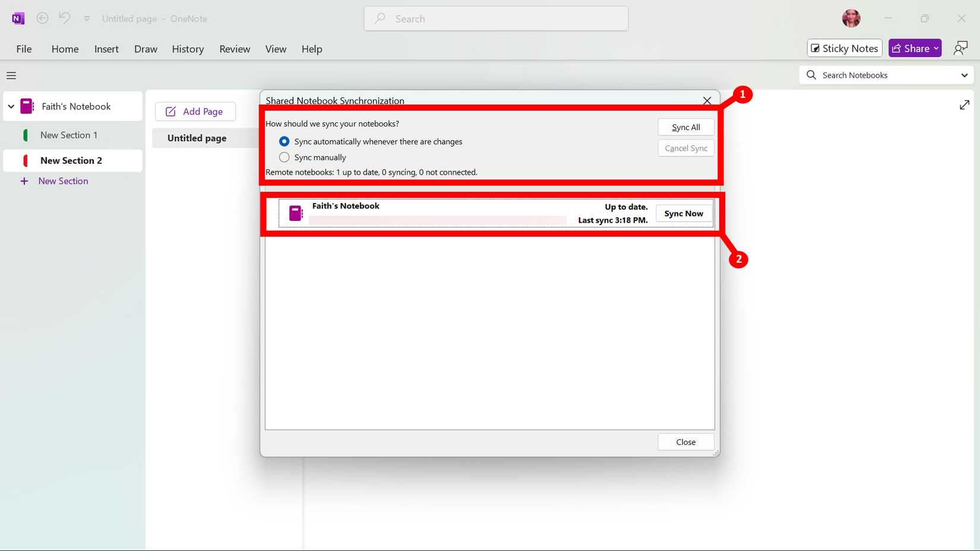Click the expand page diagonal arrow icon
This screenshot has width=980, height=551.
[964, 104]
